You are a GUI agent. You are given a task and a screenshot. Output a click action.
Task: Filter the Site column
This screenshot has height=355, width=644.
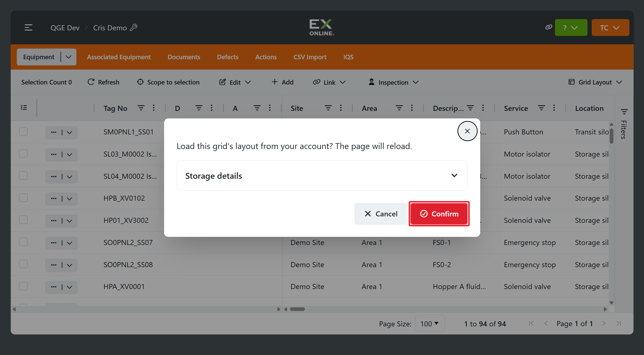point(328,108)
